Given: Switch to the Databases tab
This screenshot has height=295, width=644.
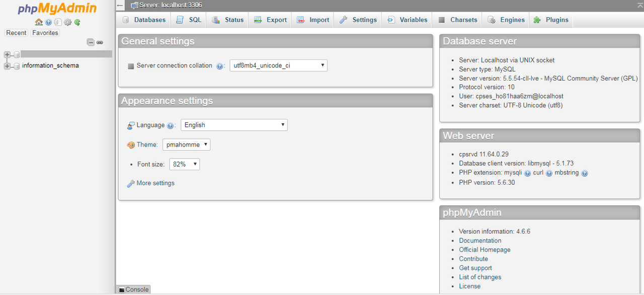Looking at the screenshot, I should pyautogui.click(x=143, y=20).
